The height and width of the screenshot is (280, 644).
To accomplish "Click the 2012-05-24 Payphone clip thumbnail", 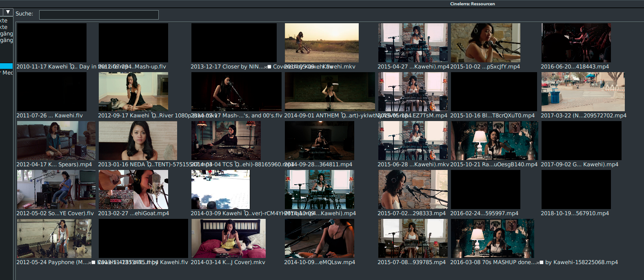I will pyautogui.click(x=54, y=238).
